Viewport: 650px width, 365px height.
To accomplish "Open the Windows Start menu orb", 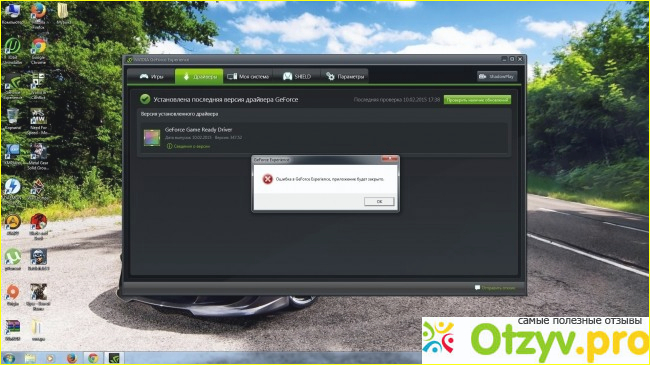I will coord(8,358).
